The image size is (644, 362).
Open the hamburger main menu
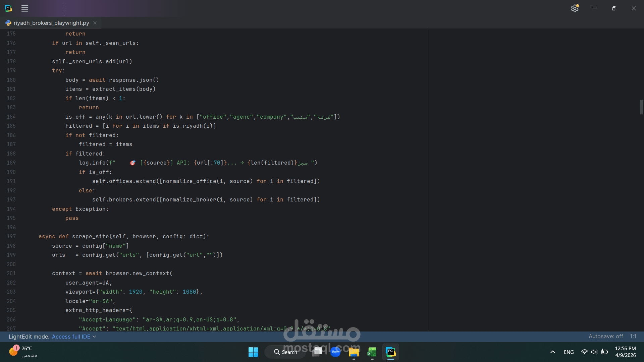point(24,8)
